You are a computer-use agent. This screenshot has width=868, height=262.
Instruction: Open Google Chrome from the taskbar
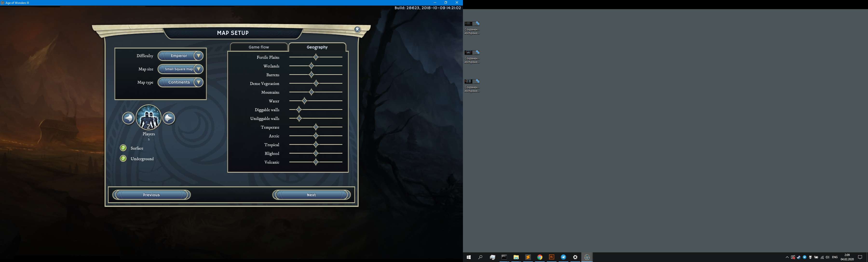tap(540, 257)
